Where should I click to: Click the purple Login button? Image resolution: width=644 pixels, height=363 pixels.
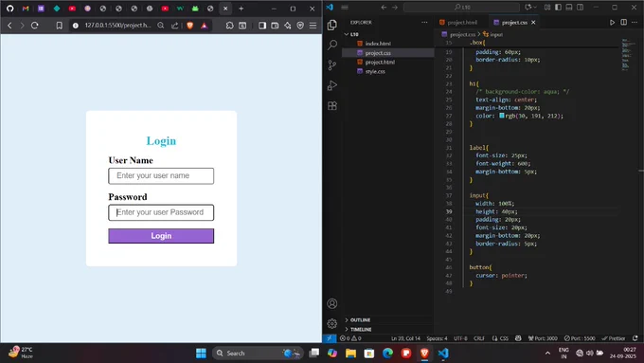pos(161,236)
